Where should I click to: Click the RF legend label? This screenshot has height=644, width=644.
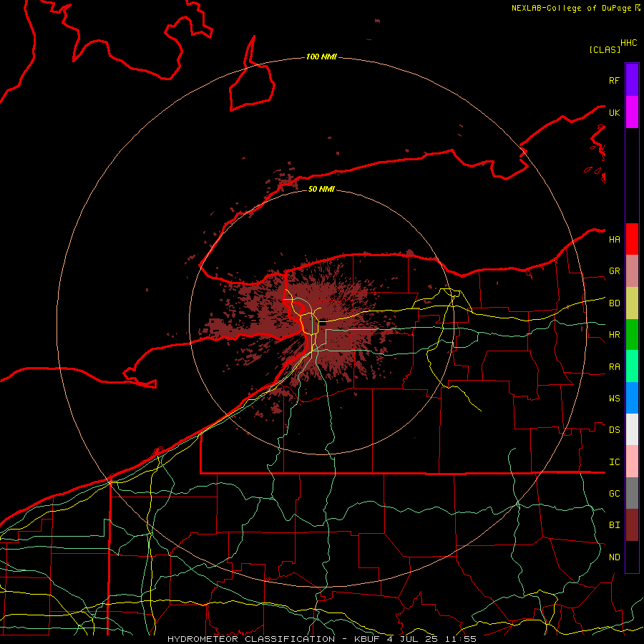(x=614, y=80)
